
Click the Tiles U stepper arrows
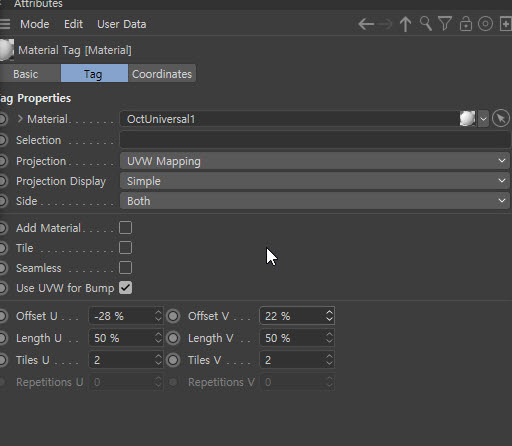pos(158,360)
